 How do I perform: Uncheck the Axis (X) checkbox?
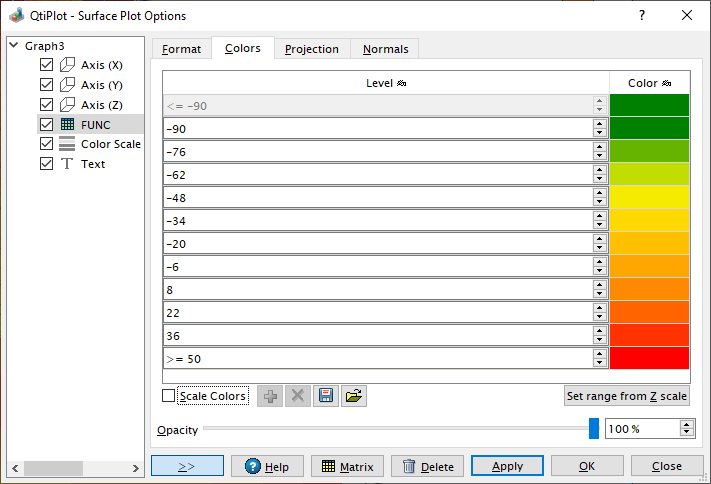tap(46, 65)
